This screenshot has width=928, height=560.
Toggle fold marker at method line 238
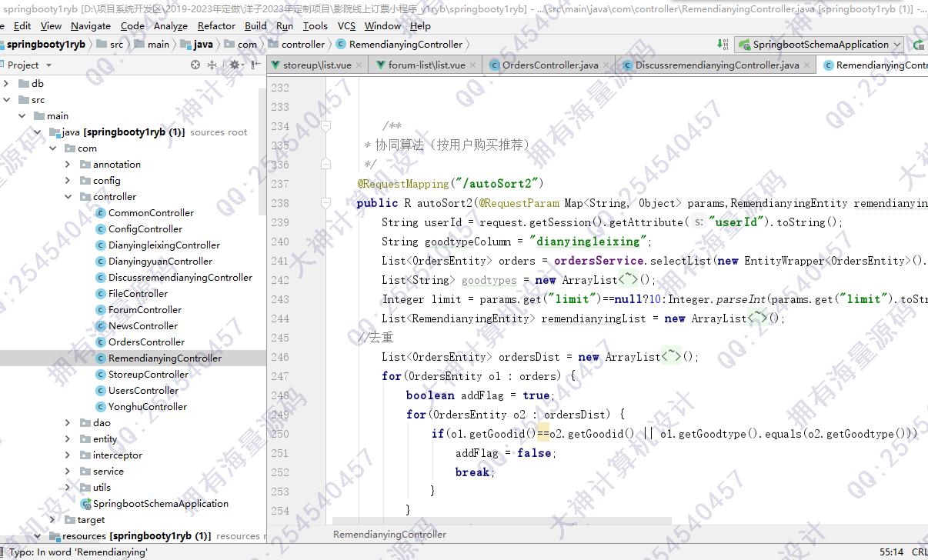(x=325, y=202)
